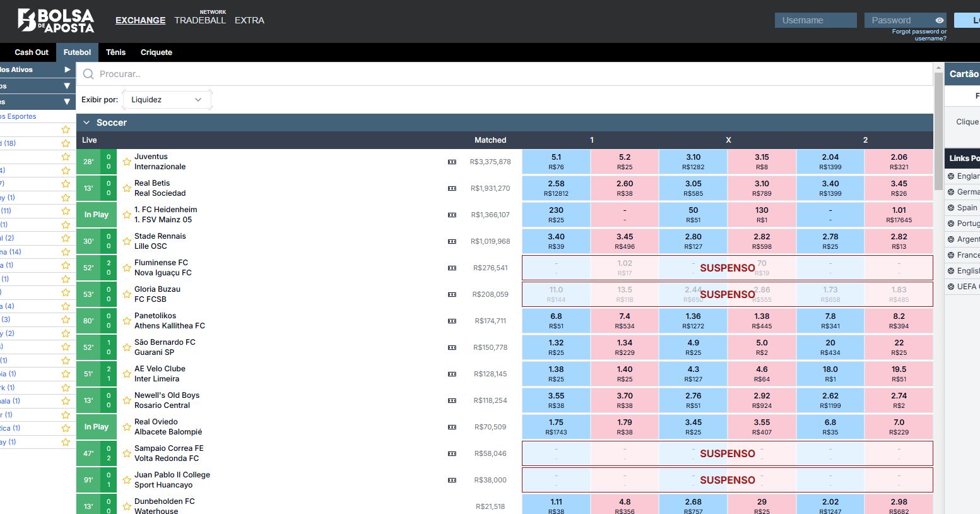The image size is (980, 514).
Task: Switch to the Criquete tab
Action: pos(156,52)
